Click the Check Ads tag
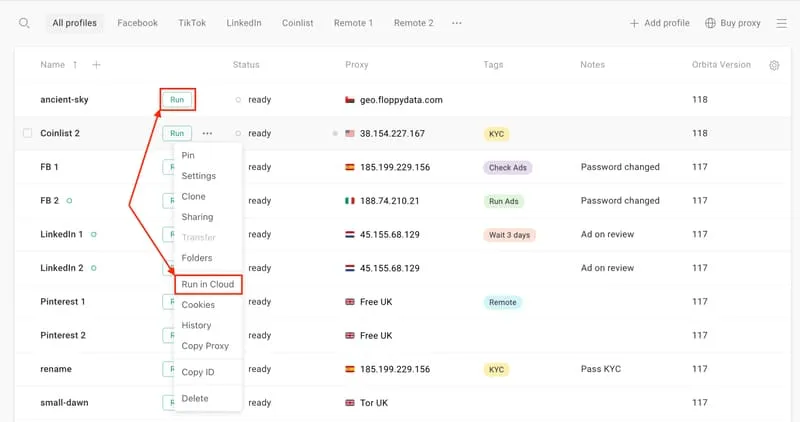 point(508,167)
